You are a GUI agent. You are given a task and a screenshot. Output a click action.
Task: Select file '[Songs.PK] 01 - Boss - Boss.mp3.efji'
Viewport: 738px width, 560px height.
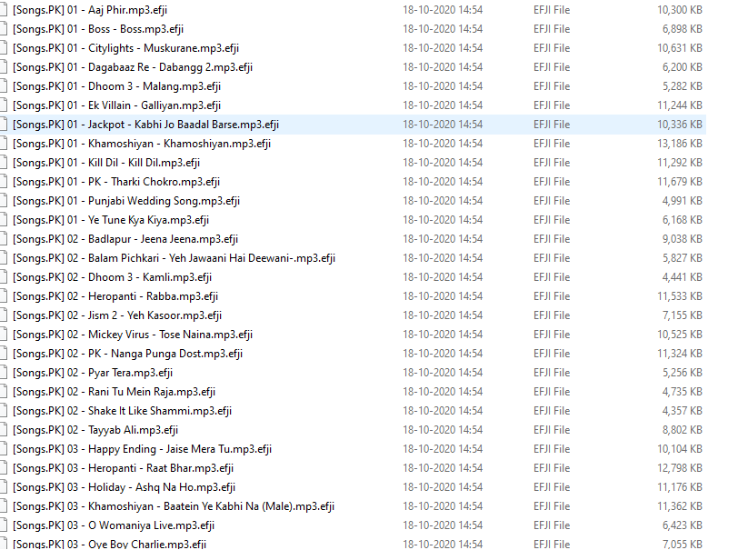click(98, 29)
